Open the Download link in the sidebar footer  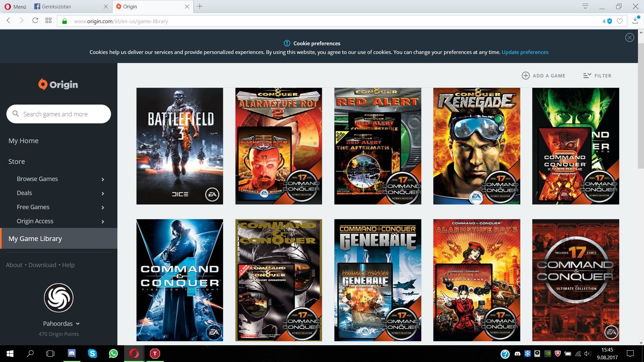(x=42, y=265)
